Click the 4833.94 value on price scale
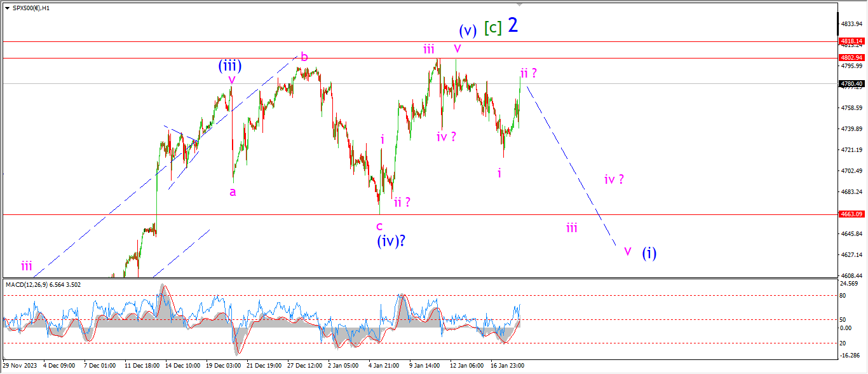Image resolution: width=868 pixels, height=374 pixels. [852, 24]
